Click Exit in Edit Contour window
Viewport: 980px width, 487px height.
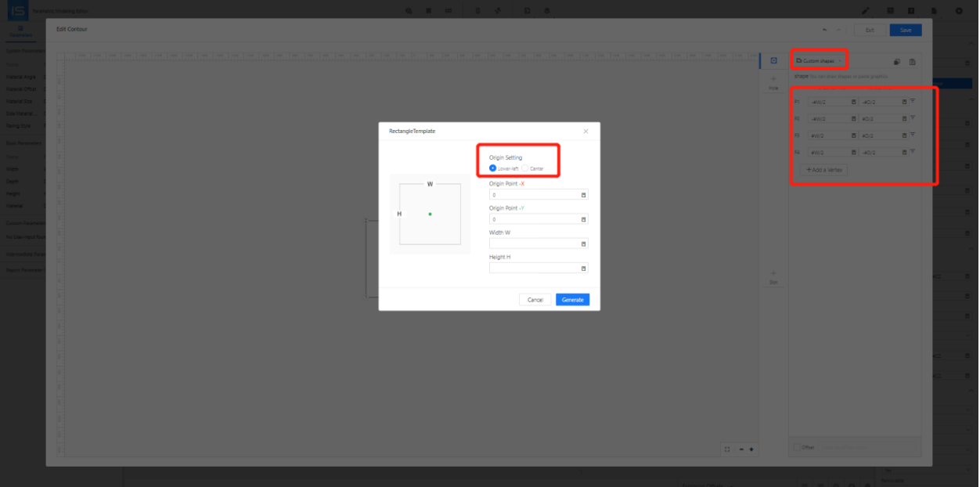[x=870, y=30]
